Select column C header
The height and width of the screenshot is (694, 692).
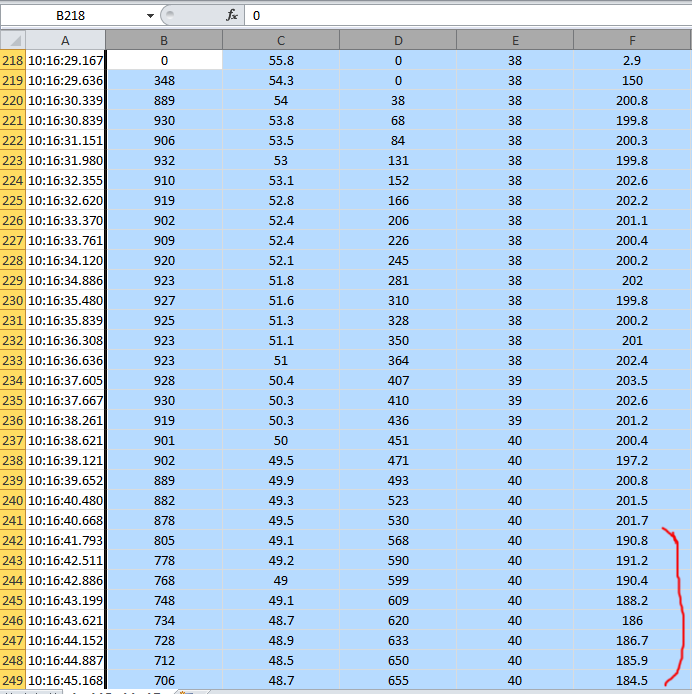(281, 40)
